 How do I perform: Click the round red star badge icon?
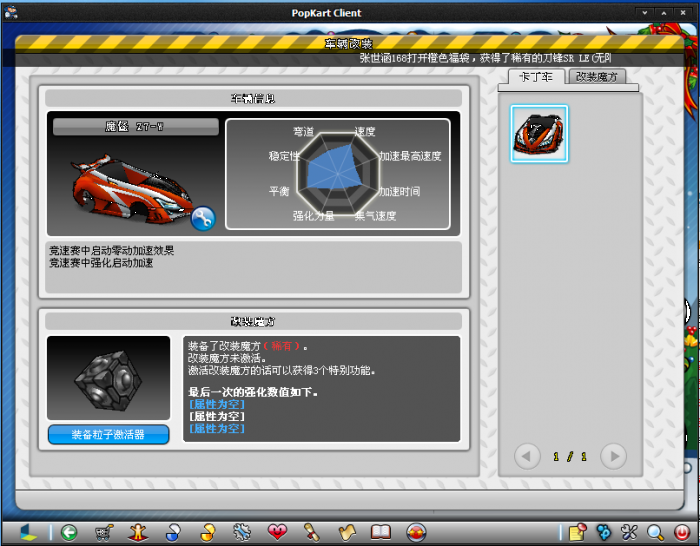coord(416,532)
